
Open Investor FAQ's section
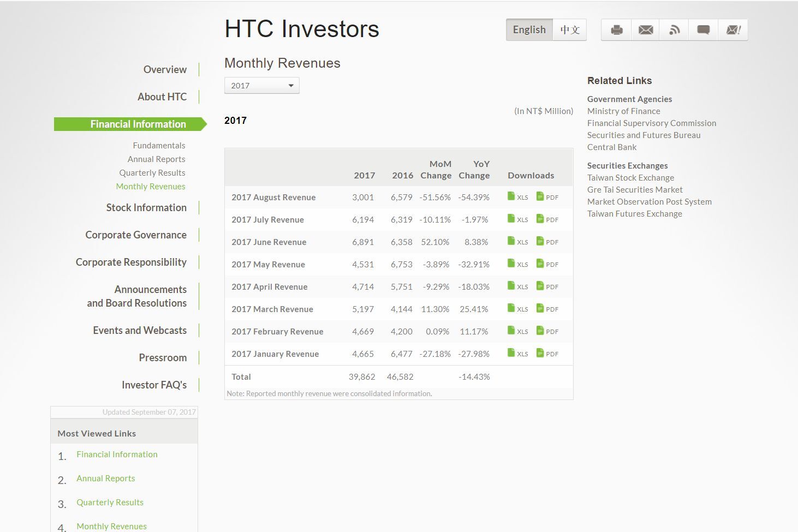[154, 385]
